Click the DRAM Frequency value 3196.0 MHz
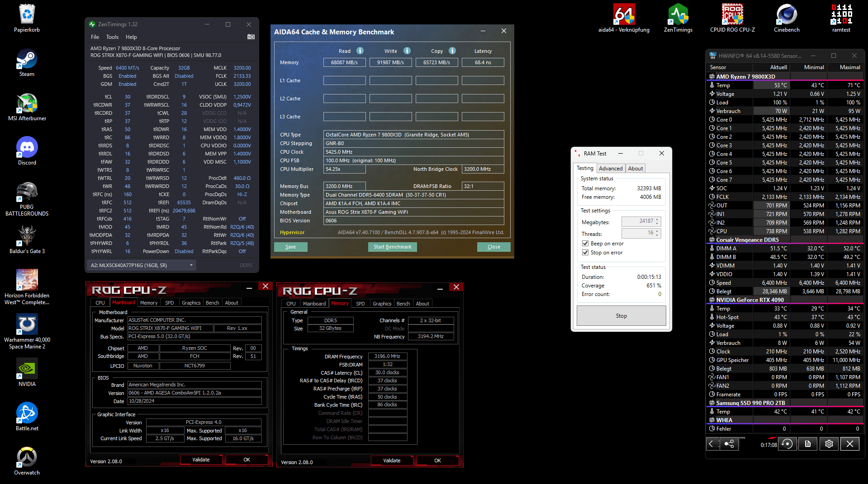868x484 pixels. pyautogui.click(x=388, y=356)
